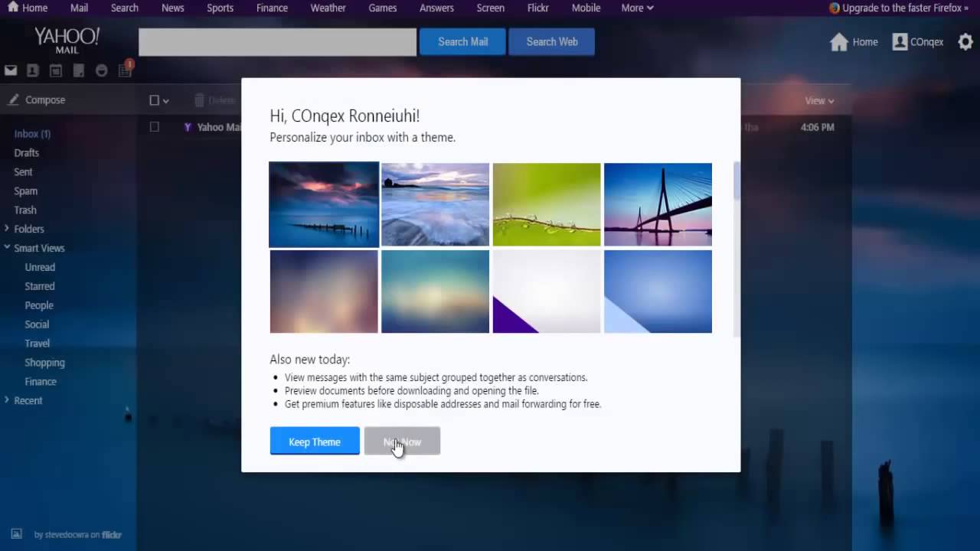
Task: Expand the Recent section
Action: pos(7,399)
